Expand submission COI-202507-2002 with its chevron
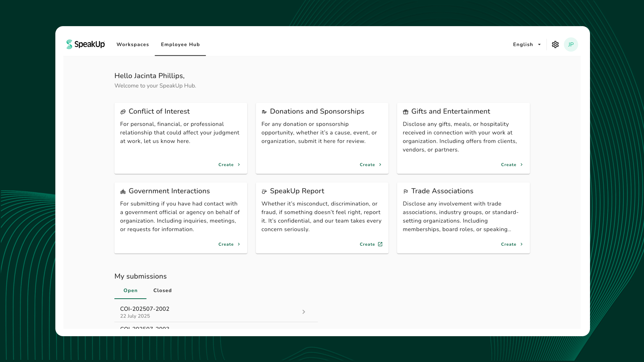This screenshot has width=644, height=362. 304,312
